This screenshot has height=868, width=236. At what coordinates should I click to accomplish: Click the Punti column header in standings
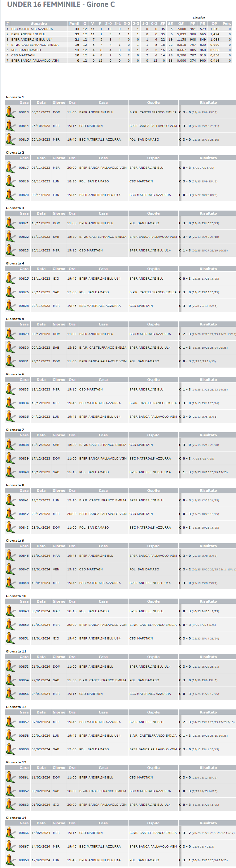(x=74, y=24)
